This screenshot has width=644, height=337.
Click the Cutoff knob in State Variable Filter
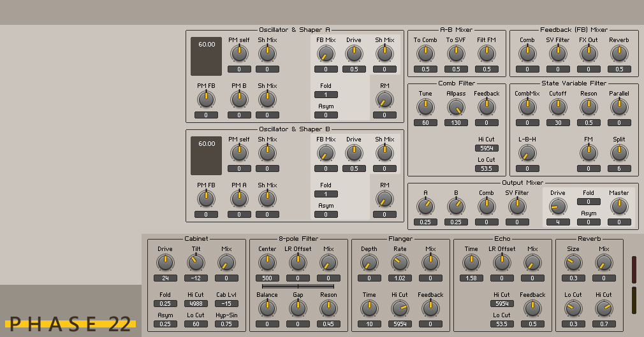point(558,107)
